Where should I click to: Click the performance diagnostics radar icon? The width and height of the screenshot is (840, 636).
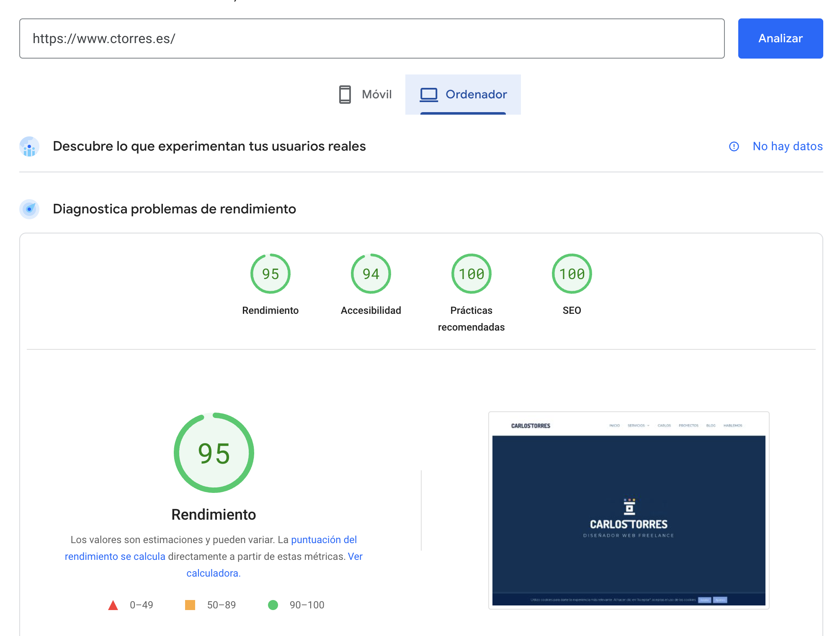(29, 209)
